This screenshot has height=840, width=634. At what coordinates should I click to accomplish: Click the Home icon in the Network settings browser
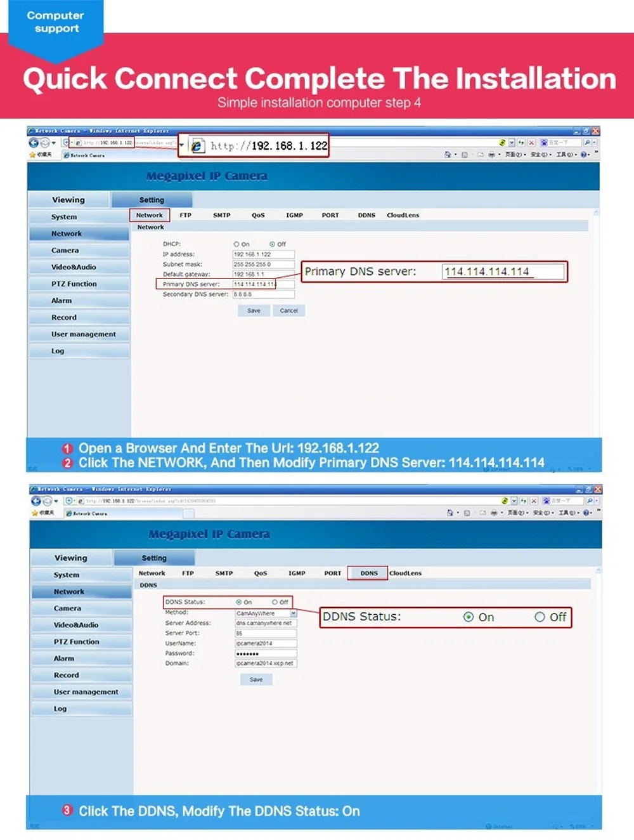tap(448, 154)
